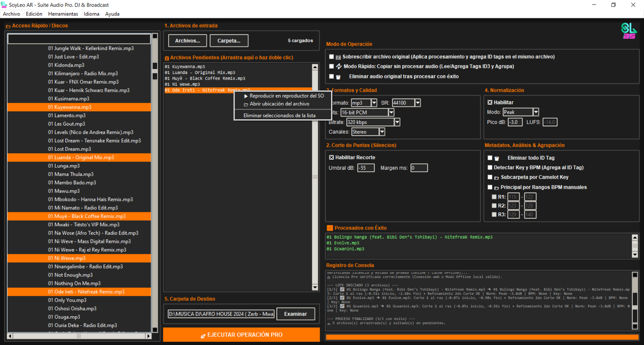This screenshot has width=644, height=345.
Task: Choose Reproducir en reproductor del SO
Action: pos(283,96)
